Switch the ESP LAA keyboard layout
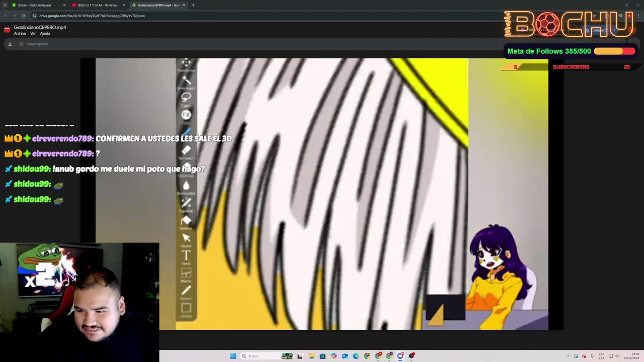Image resolution: width=644 pixels, height=362 pixels. click(602, 356)
